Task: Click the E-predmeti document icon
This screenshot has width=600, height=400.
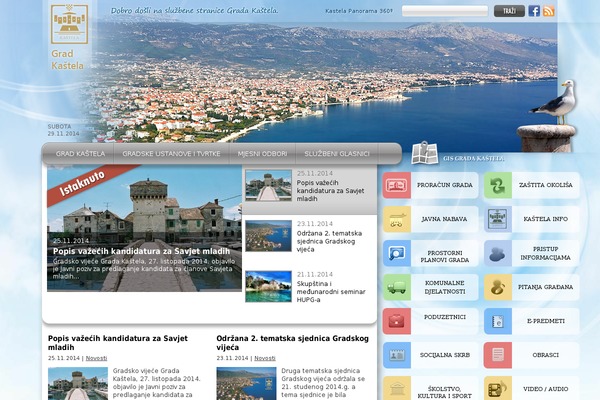Action: click(x=498, y=321)
